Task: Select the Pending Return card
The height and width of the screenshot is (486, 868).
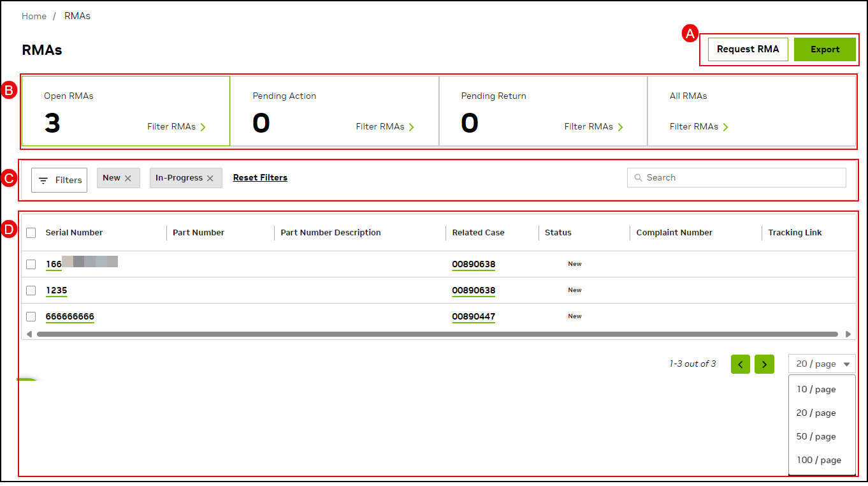Action: (543, 111)
